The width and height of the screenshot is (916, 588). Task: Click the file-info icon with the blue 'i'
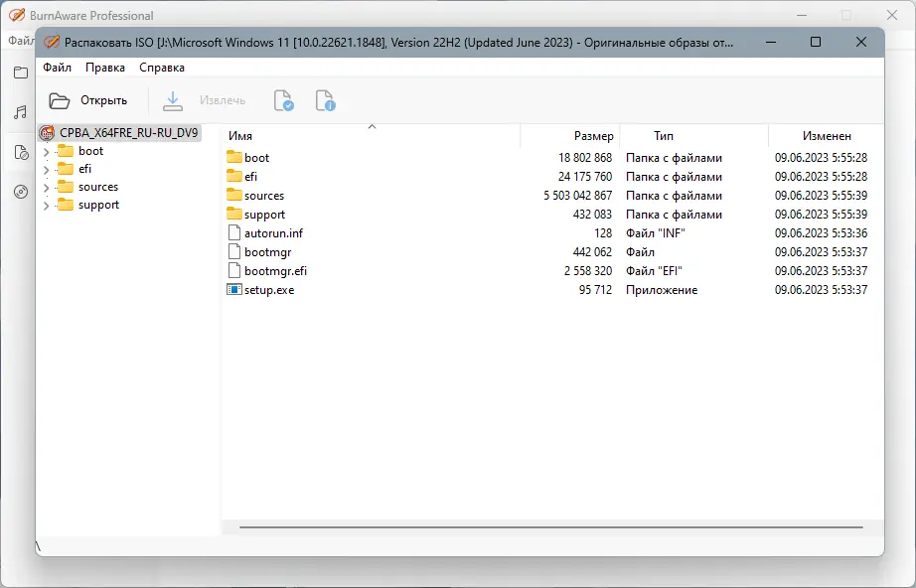point(326,100)
